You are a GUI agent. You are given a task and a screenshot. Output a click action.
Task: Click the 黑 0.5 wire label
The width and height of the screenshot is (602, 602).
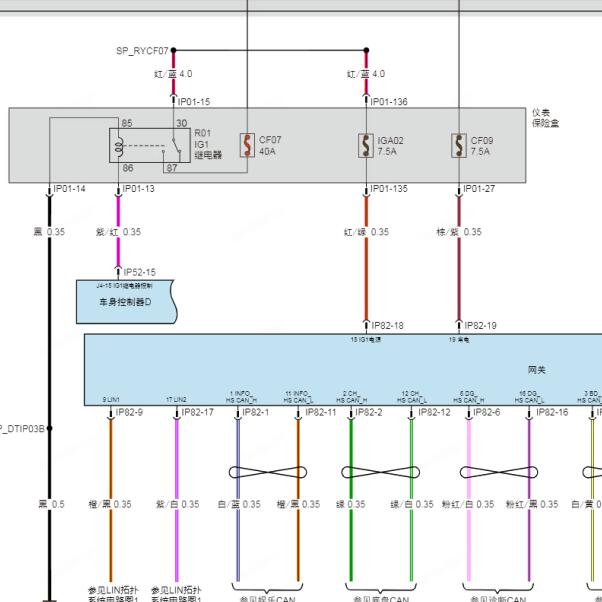click(x=51, y=504)
